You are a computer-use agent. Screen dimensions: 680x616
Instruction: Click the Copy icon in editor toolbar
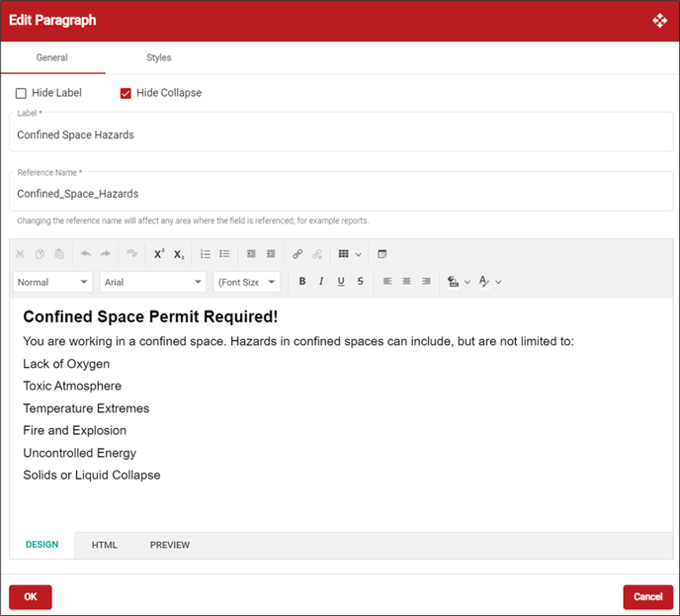(x=40, y=254)
